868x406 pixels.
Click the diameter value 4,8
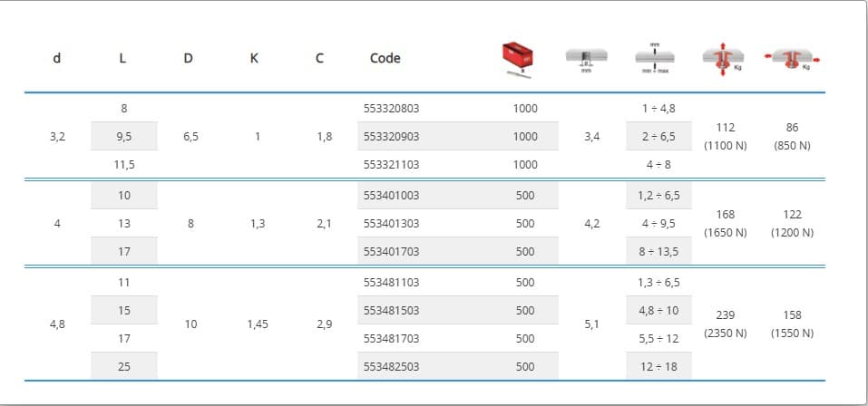57,324
